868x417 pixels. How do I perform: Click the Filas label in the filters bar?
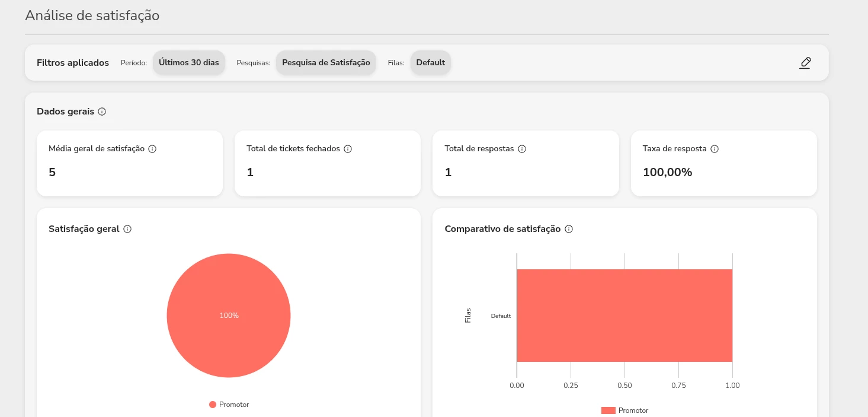pos(396,63)
